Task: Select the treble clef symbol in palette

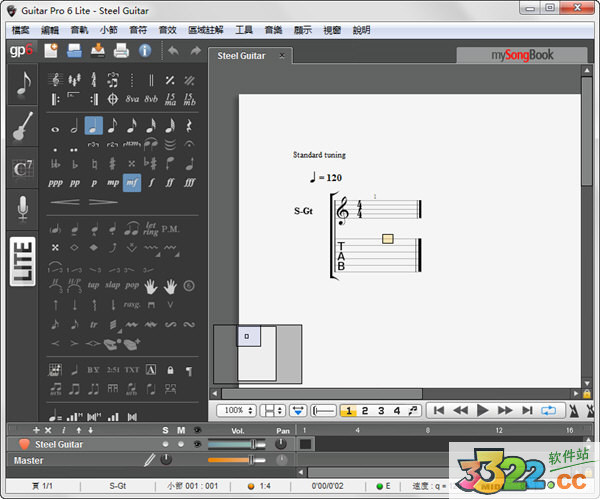Action: click(54, 79)
